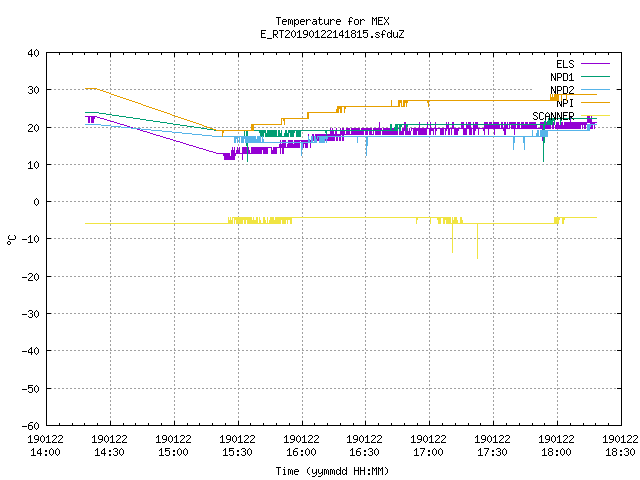The image size is (640, 480).
Task: Click the x-axis tick label 14:30
Action: coord(109,452)
